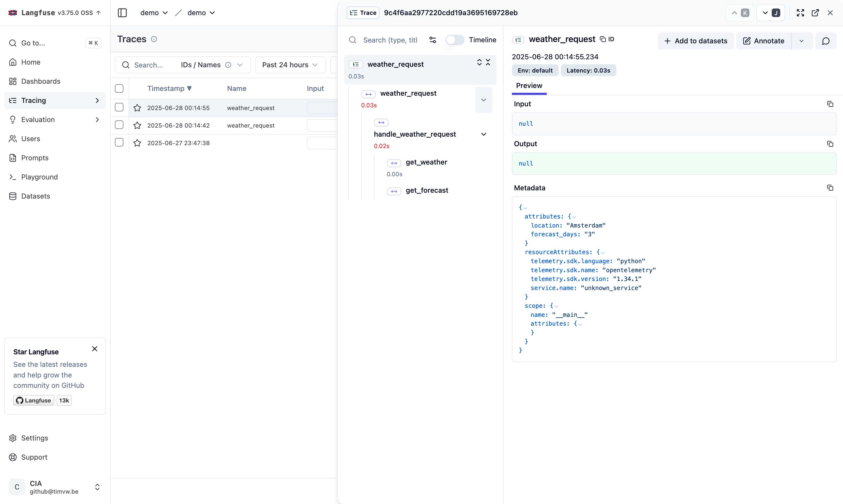Collapse weather_request span chevron
The width and height of the screenshot is (843, 504).
483,100
